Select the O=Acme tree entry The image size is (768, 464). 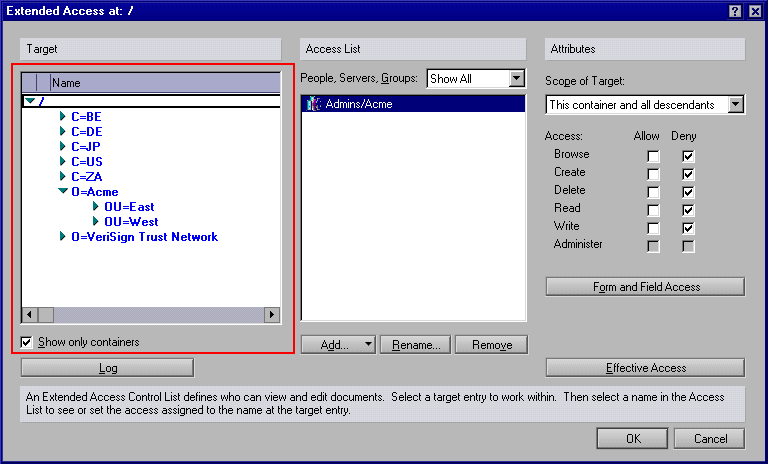click(x=95, y=192)
